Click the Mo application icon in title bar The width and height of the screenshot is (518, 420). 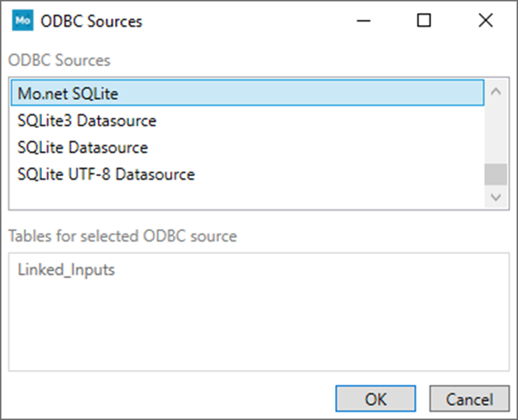point(21,21)
